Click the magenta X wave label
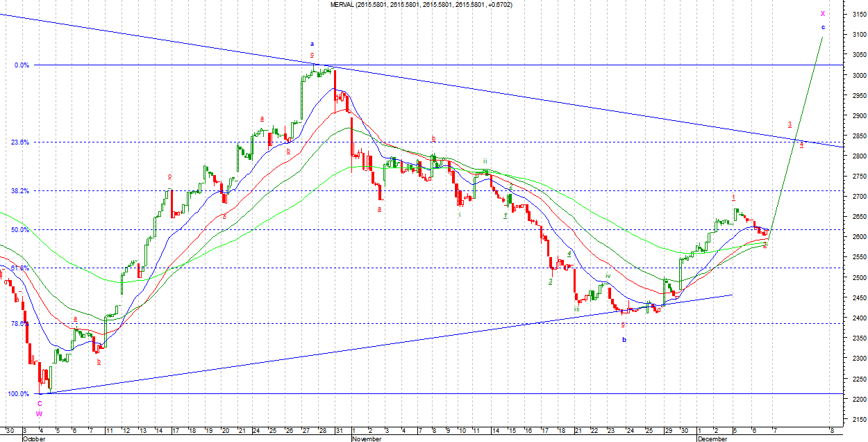The height and width of the screenshot is (442, 868). [823, 13]
